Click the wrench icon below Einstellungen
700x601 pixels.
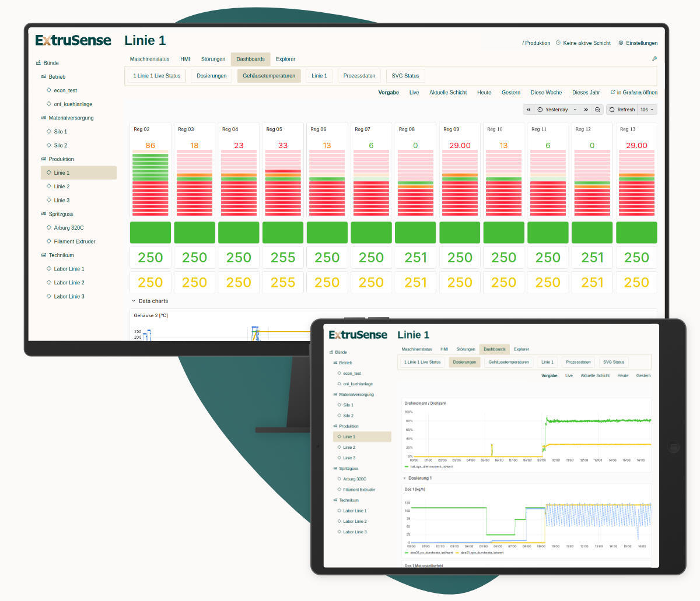(x=654, y=59)
